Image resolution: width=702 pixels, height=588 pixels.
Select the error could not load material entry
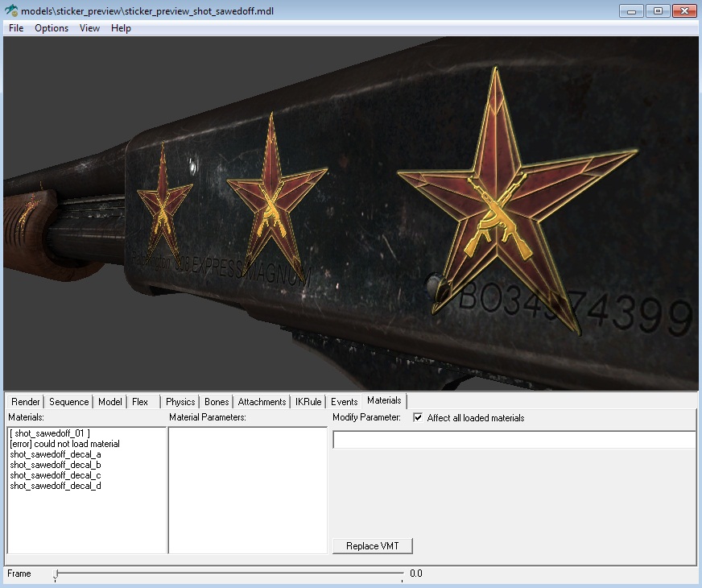pos(65,444)
